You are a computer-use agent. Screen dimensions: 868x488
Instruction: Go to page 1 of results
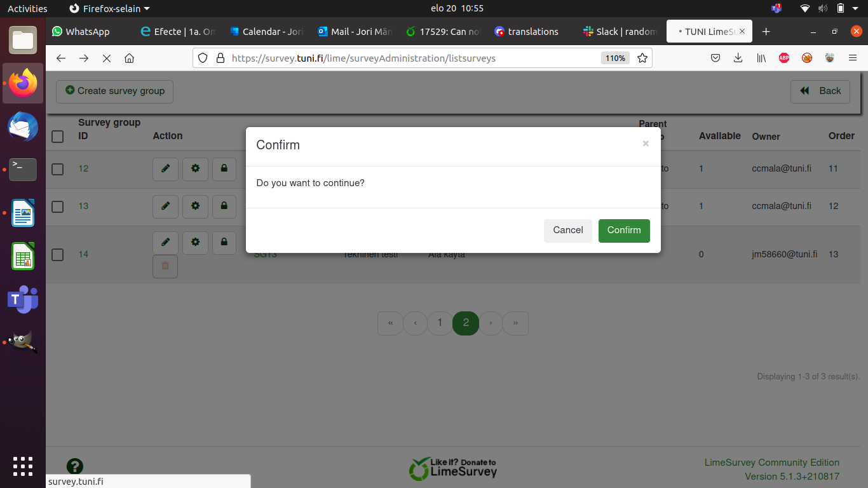[440, 323]
